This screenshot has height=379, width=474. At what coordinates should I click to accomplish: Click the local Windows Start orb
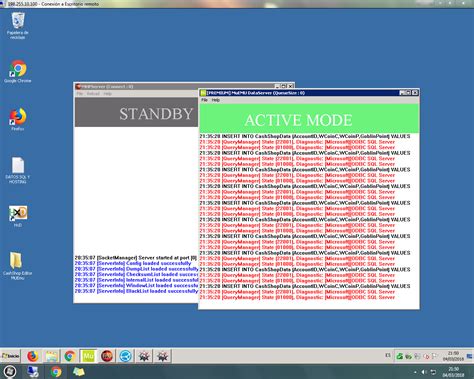tap(10, 371)
